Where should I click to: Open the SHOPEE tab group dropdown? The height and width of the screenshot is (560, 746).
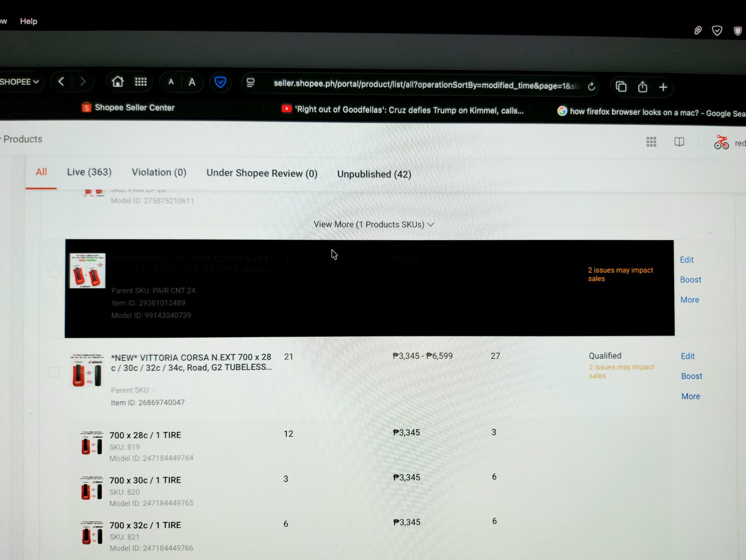[20, 82]
